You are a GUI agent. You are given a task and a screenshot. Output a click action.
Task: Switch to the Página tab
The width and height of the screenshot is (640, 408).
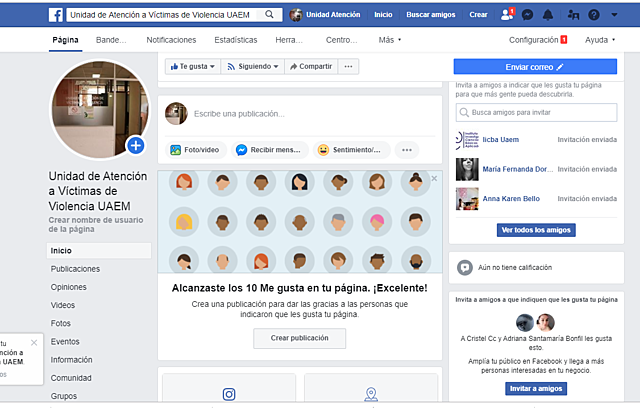[x=65, y=40]
